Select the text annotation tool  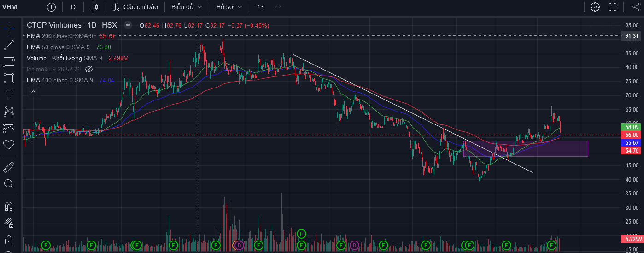8,95
